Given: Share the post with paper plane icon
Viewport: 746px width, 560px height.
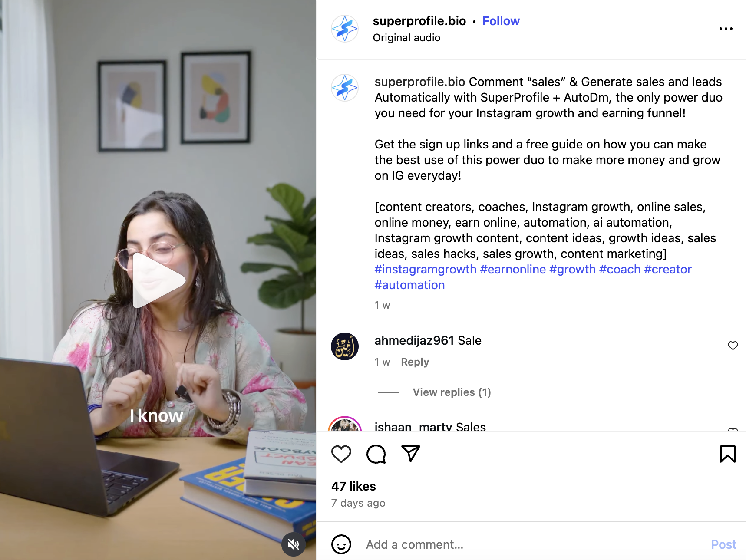Looking at the screenshot, I should [411, 454].
